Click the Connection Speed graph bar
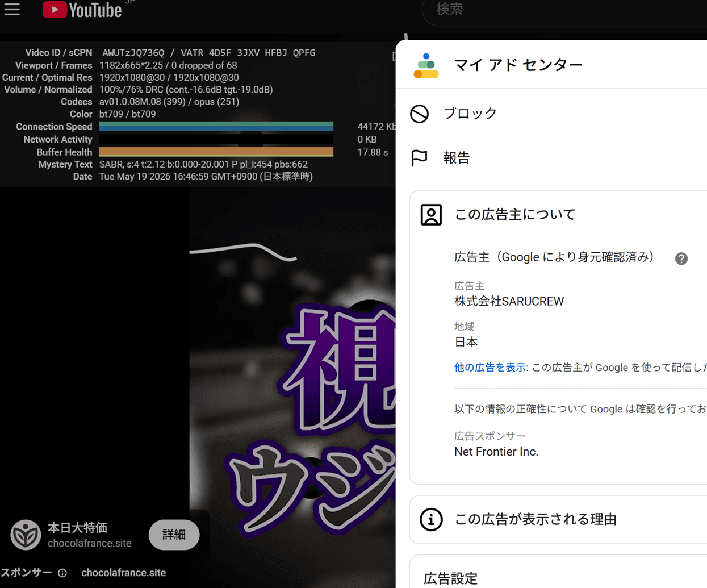This screenshot has width=707, height=588. pos(216,127)
